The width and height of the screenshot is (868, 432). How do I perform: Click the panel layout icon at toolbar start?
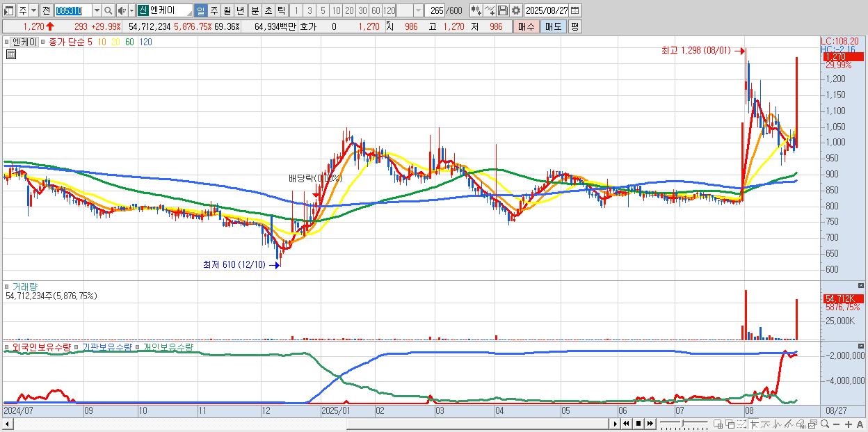[x=8, y=10]
